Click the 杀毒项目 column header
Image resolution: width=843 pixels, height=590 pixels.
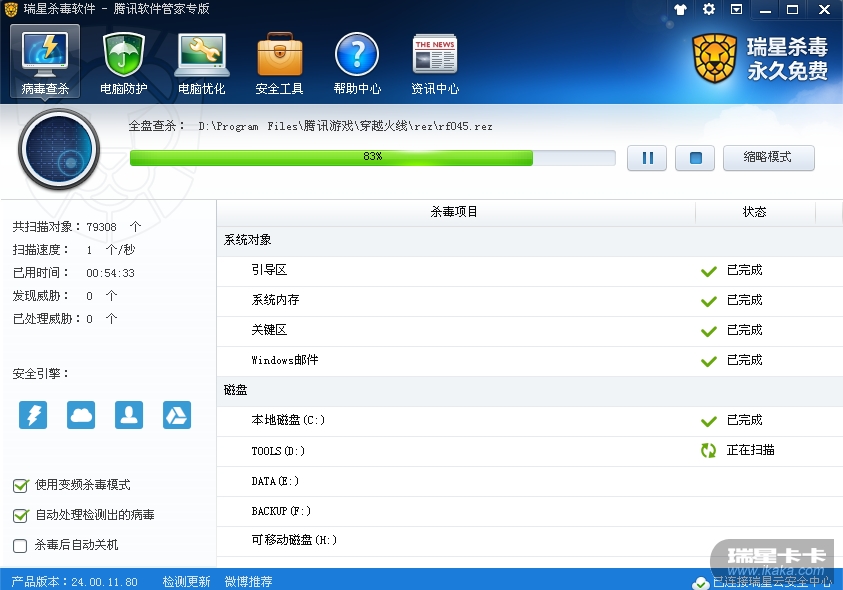pos(455,212)
